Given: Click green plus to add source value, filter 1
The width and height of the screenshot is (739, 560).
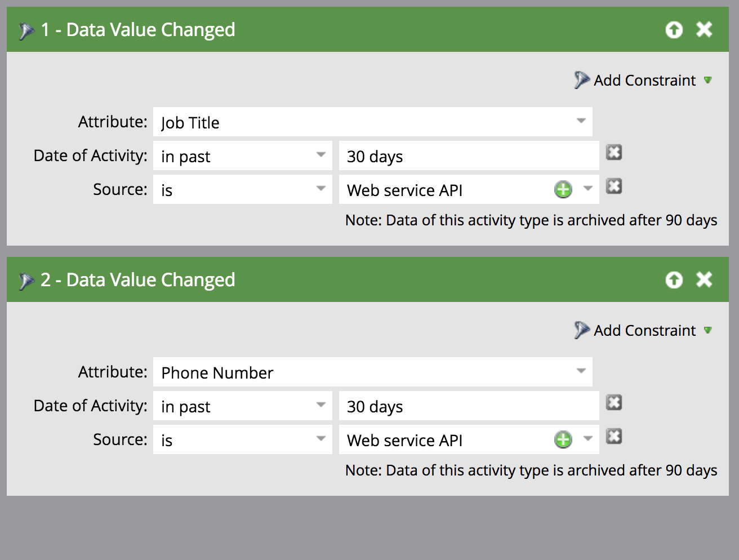Looking at the screenshot, I should pyautogui.click(x=563, y=189).
